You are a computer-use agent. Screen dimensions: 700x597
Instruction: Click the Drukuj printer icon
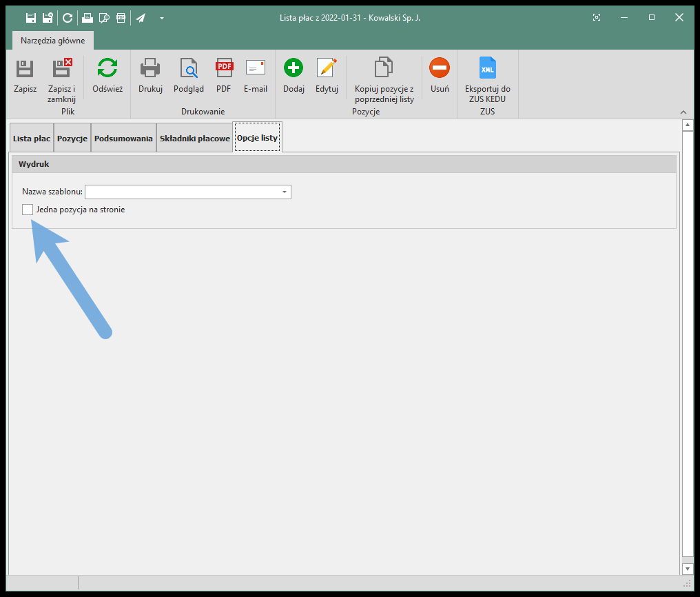tap(150, 68)
